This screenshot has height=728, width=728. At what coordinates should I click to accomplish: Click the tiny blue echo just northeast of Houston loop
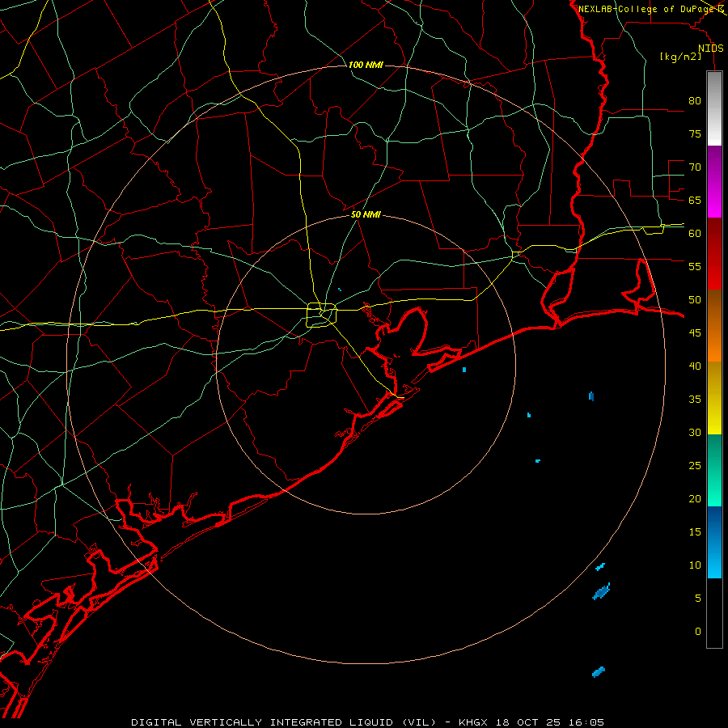(x=340, y=290)
